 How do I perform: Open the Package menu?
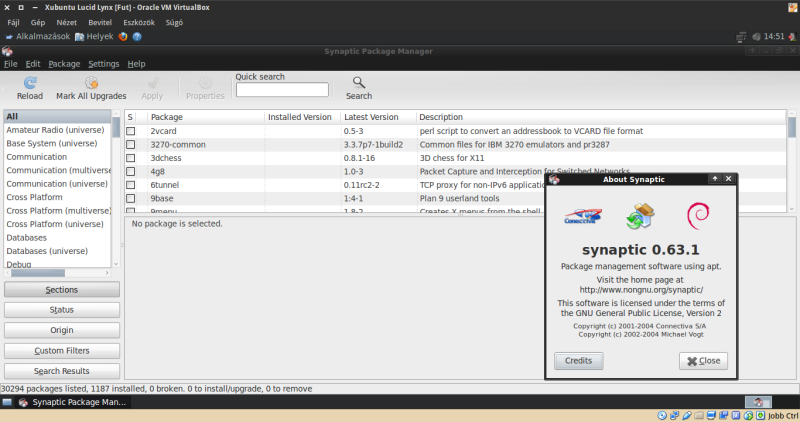coord(64,64)
